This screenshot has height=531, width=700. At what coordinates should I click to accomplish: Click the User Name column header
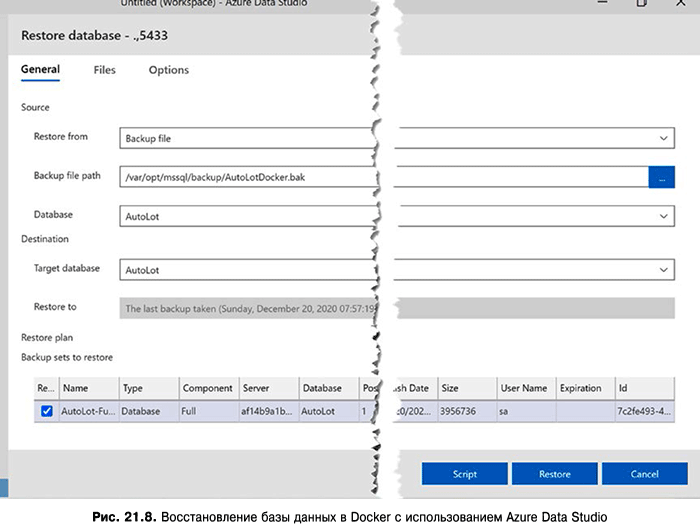point(526,388)
